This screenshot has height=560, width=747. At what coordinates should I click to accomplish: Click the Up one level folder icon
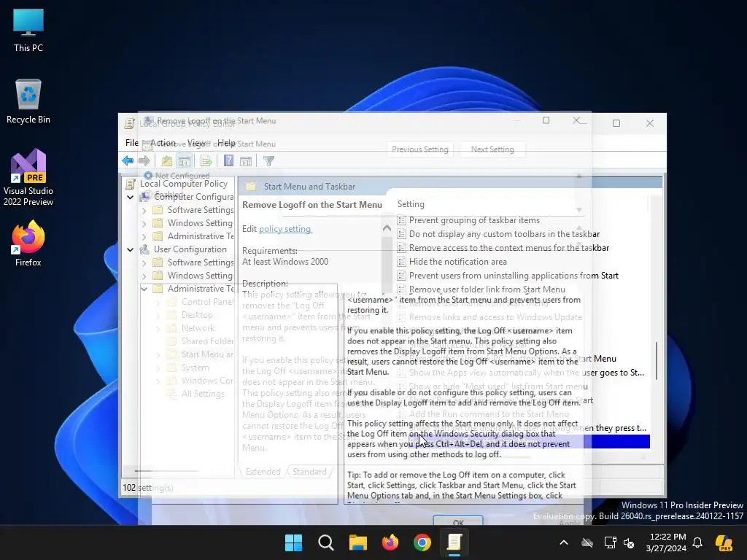click(x=167, y=161)
